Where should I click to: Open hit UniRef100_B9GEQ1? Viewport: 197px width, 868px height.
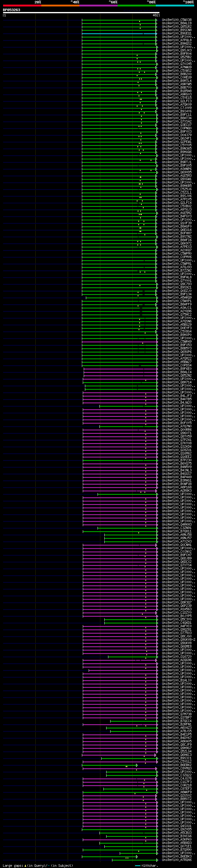pos(176,34)
